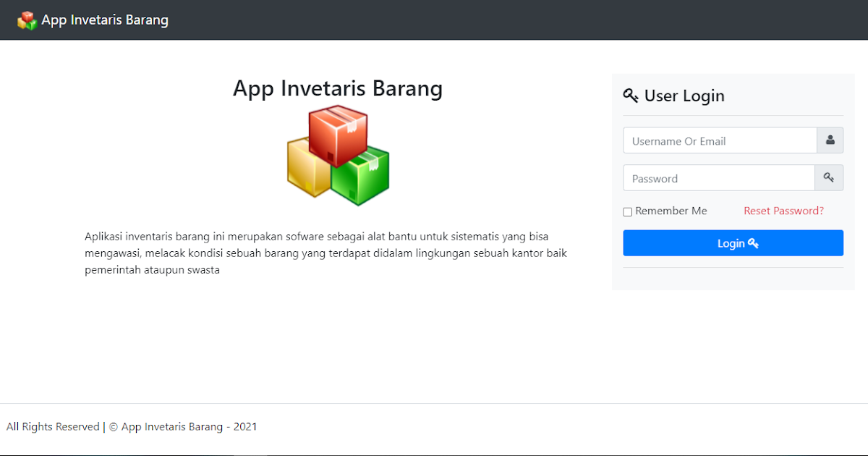
Task: Open the Reset Password? link
Action: click(783, 211)
